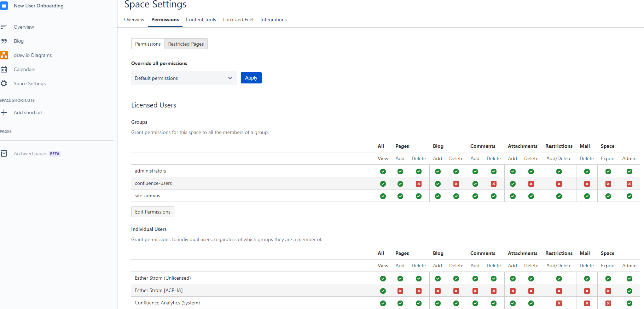The width and height of the screenshot is (644, 309).
Task: Click the site-admins group row name
Action: pyautogui.click(x=147, y=196)
